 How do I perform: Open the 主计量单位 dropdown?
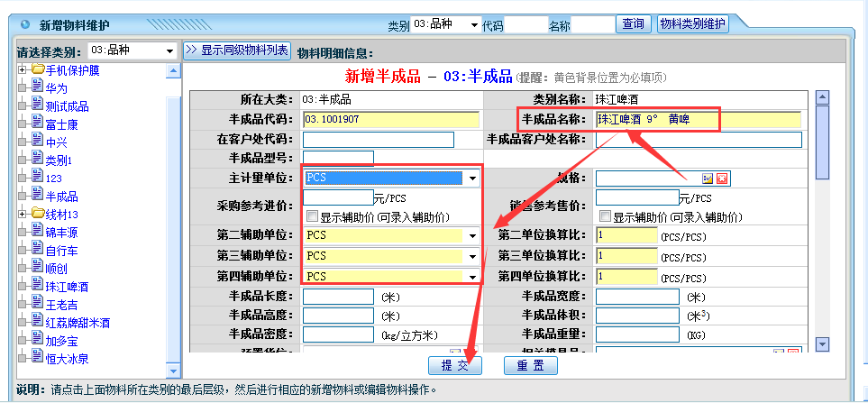(472, 179)
